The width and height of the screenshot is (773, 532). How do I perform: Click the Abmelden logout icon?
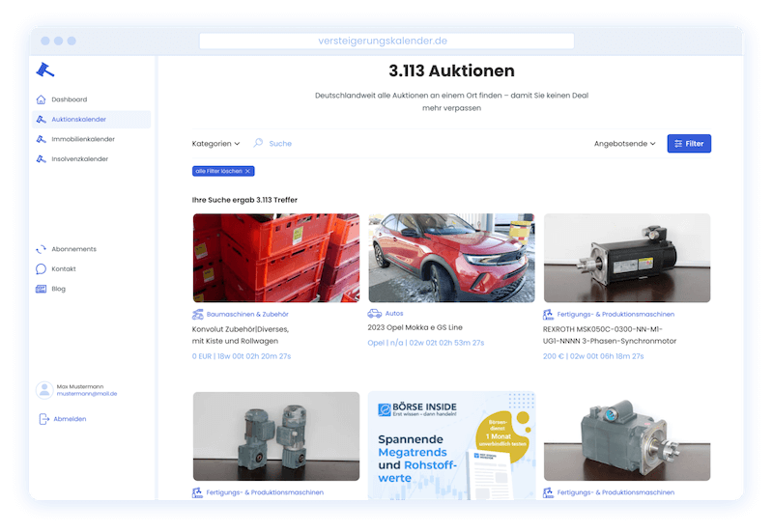[x=43, y=419]
